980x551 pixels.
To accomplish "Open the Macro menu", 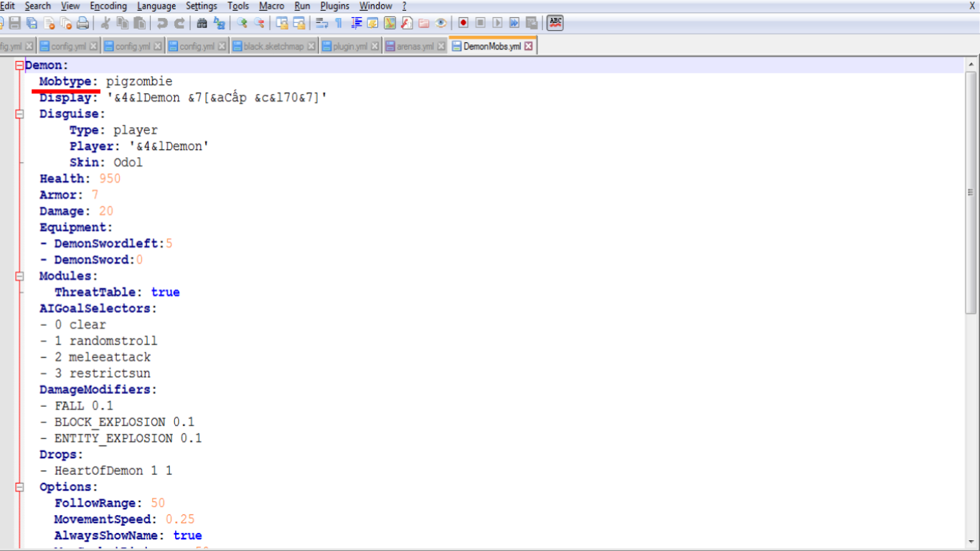I will tap(272, 6).
